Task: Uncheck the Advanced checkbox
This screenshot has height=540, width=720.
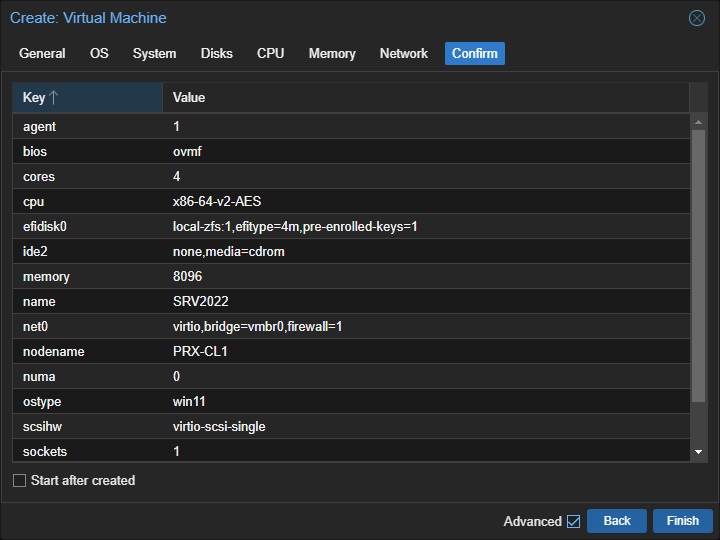Action: click(573, 521)
